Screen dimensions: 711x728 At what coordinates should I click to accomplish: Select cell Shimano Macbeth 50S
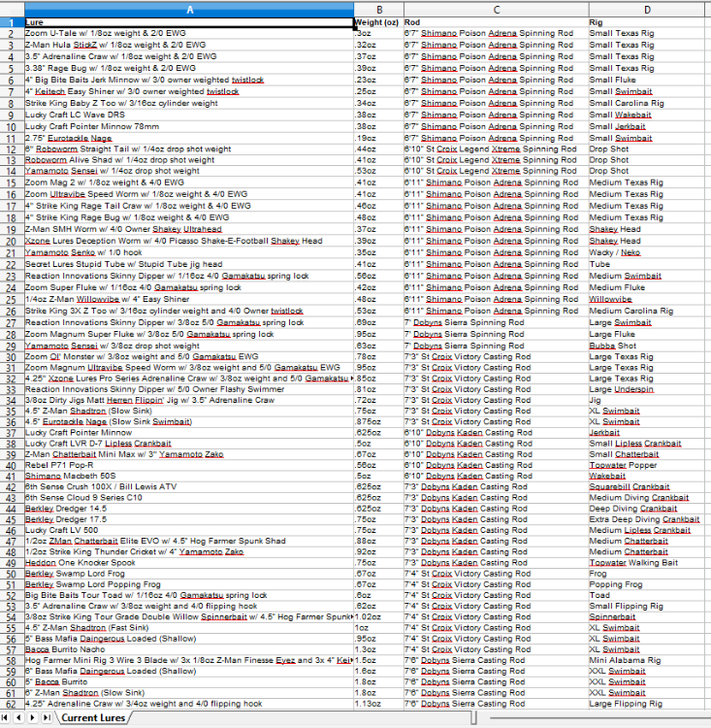click(189, 476)
